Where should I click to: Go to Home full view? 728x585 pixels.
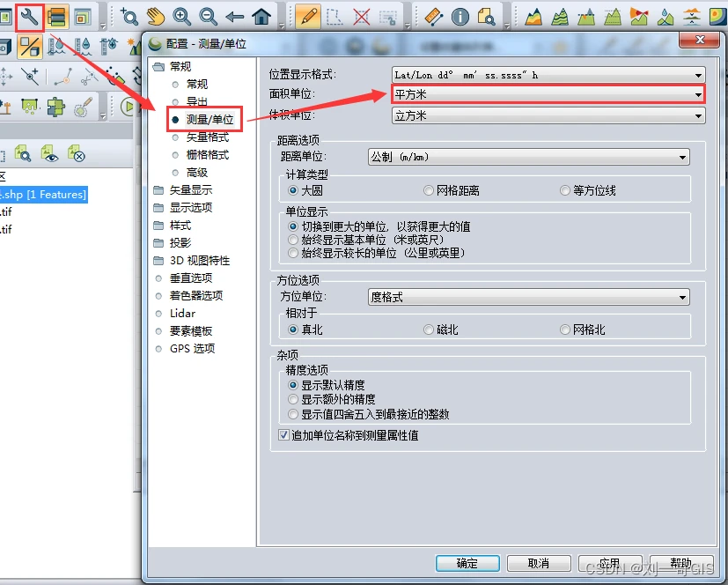[x=261, y=18]
